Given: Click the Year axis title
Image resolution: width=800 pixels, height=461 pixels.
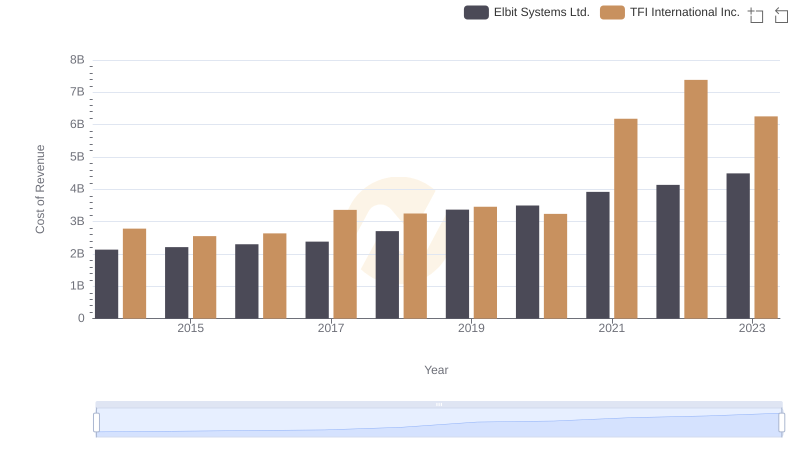Looking at the screenshot, I should pyautogui.click(x=436, y=370).
